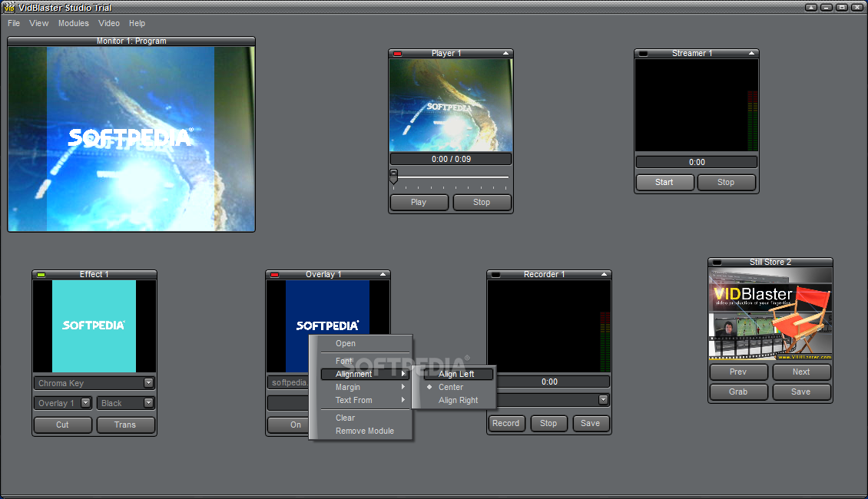
Task: Open the Overlay 1 source dropdown in Effect 1
Action: 85,403
